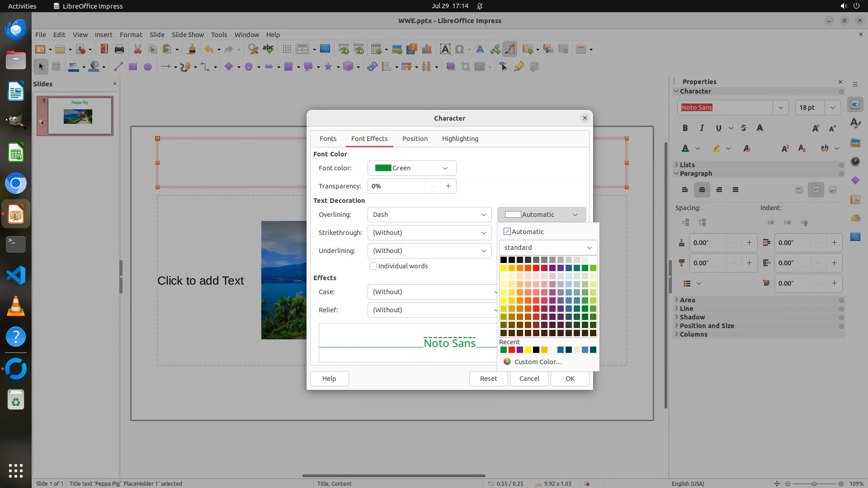This screenshot has width=868, height=488.
Task: Click Center alignment icon in Paragraph panel
Action: (x=702, y=190)
